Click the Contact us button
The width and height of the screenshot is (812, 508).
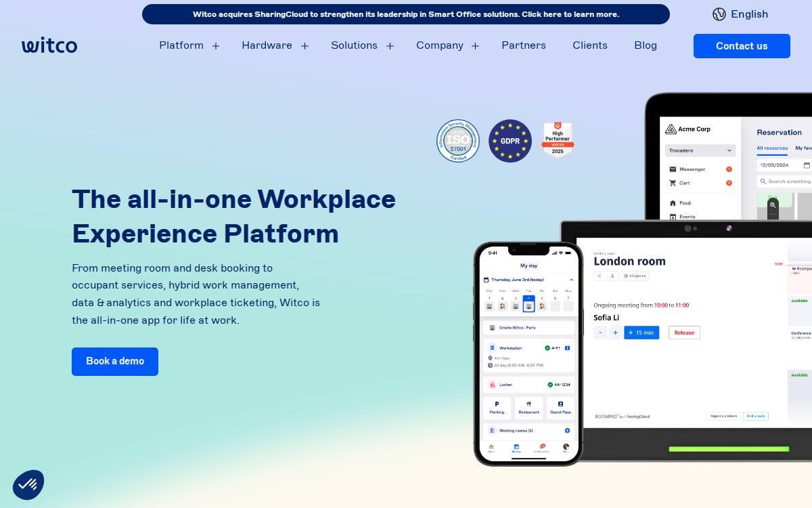pyautogui.click(x=742, y=46)
